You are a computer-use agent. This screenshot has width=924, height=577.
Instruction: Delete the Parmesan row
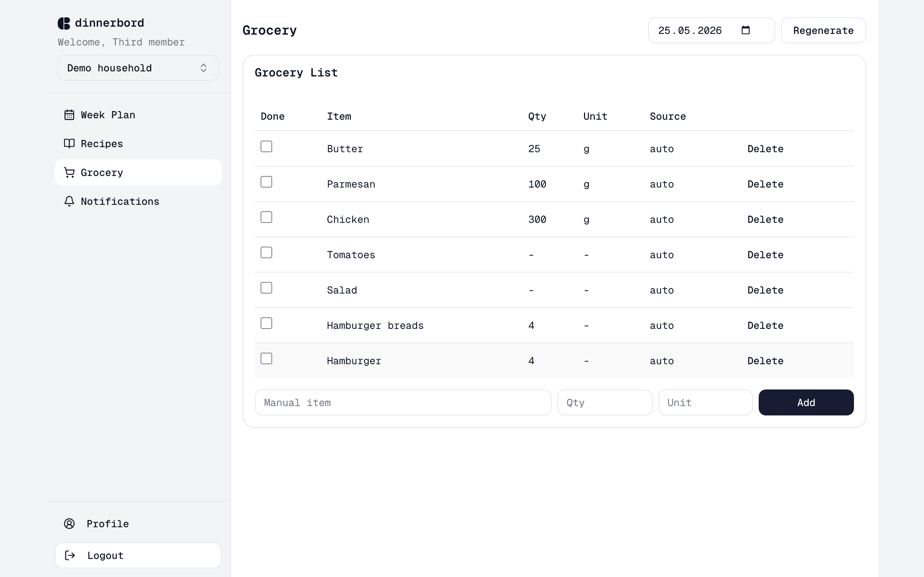(765, 184)
